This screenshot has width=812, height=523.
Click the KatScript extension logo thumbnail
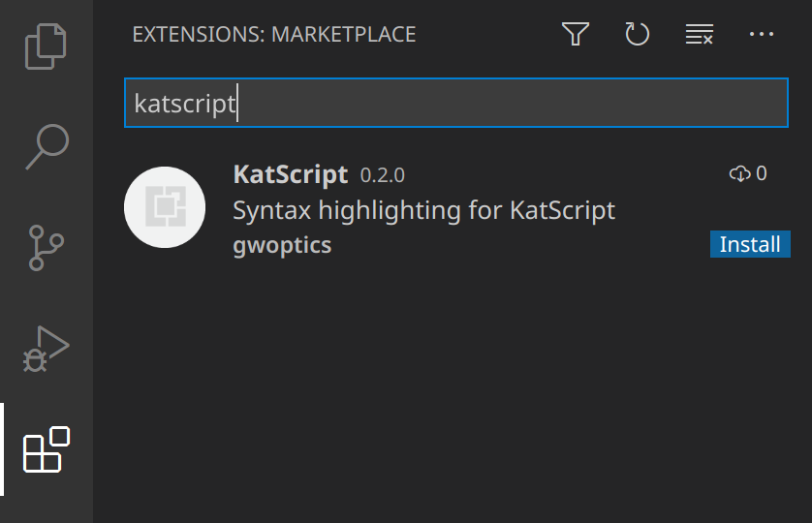click(165, 207)
